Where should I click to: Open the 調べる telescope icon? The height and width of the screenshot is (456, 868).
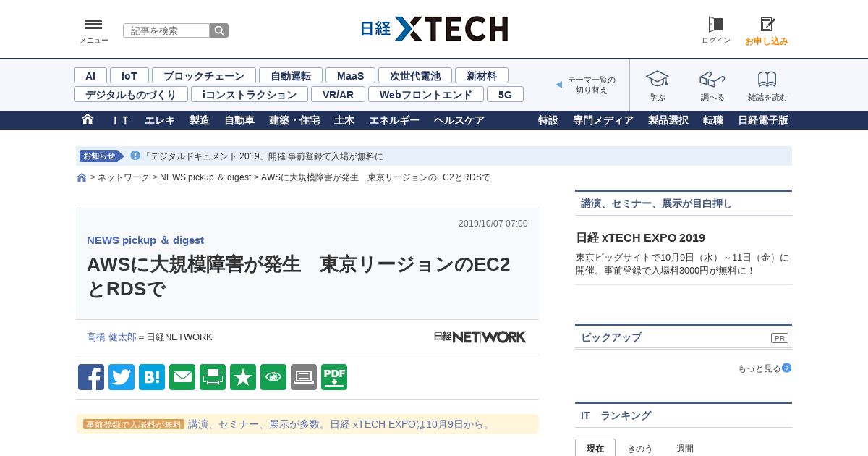(x=712, y=78)
